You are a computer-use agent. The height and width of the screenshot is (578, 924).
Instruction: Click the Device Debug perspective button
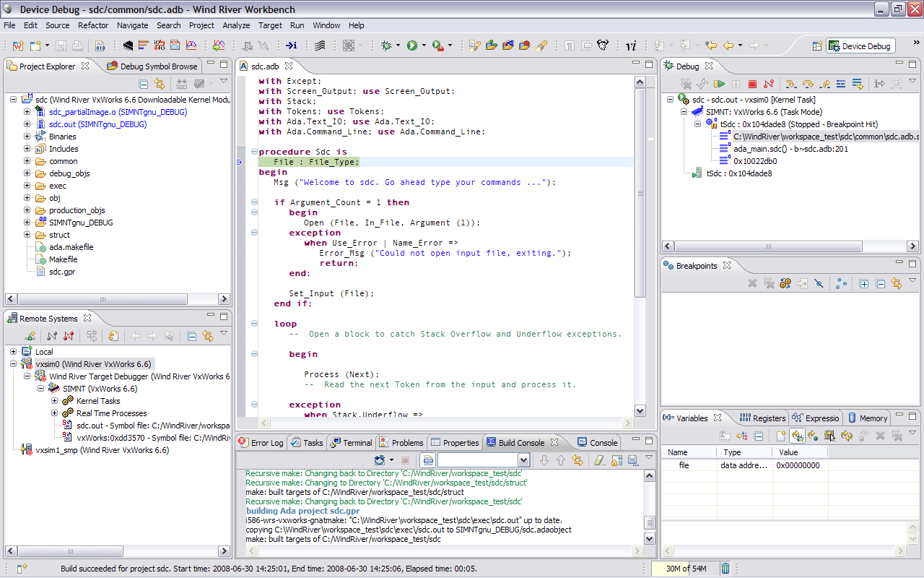[x=860, y=46]
